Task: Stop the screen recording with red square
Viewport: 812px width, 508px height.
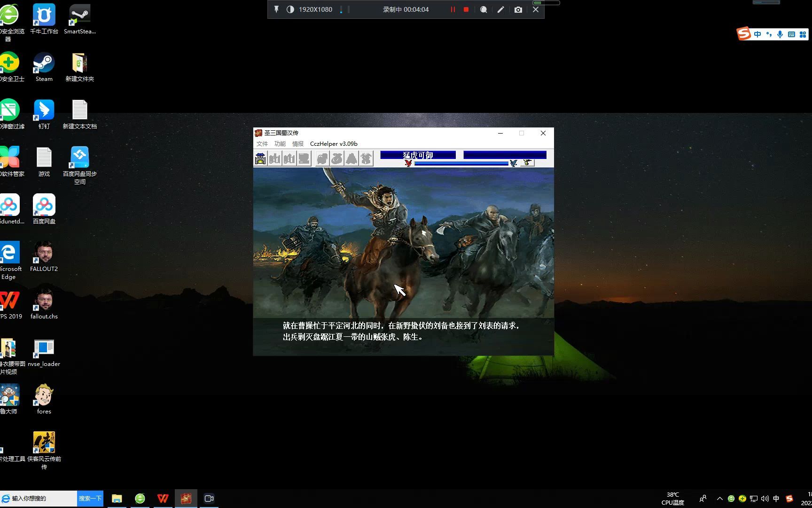Action: [466, 9]
